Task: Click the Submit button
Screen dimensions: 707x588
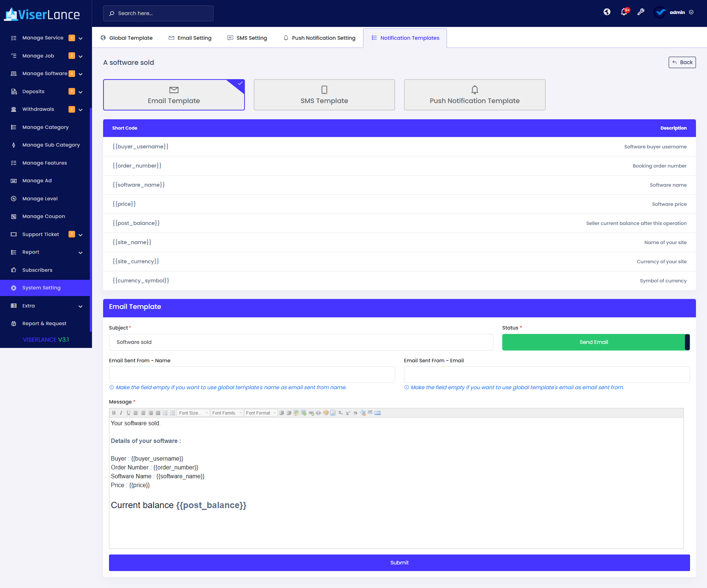Action: point(399,563)
